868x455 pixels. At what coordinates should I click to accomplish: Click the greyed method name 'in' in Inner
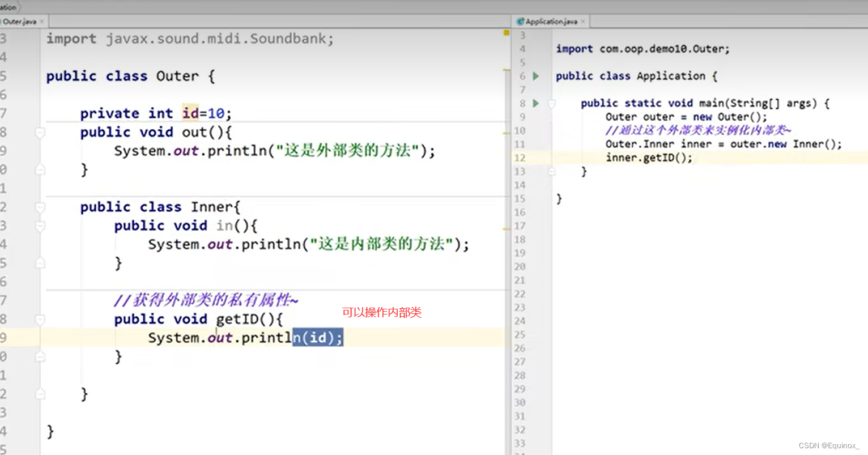point(224,226)
